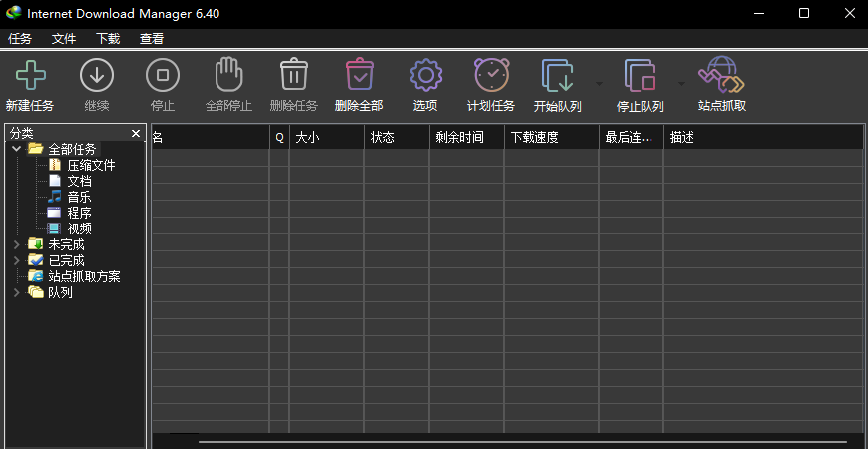The width and height of the screenshot is (868, 449).
Task: Collapse the 全部任务 tree node
Action: point(17,149)
